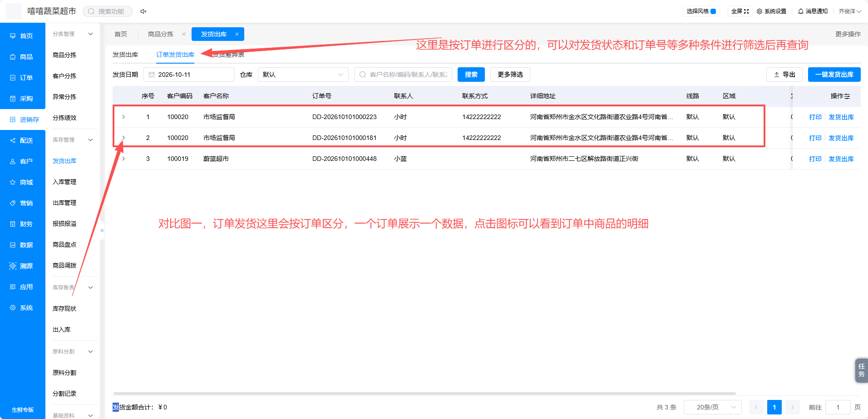Open the 齐俊洋 user menu dropdown
Image resolution: width=868 pixels, height=419 pixels.
pos(850,11)
